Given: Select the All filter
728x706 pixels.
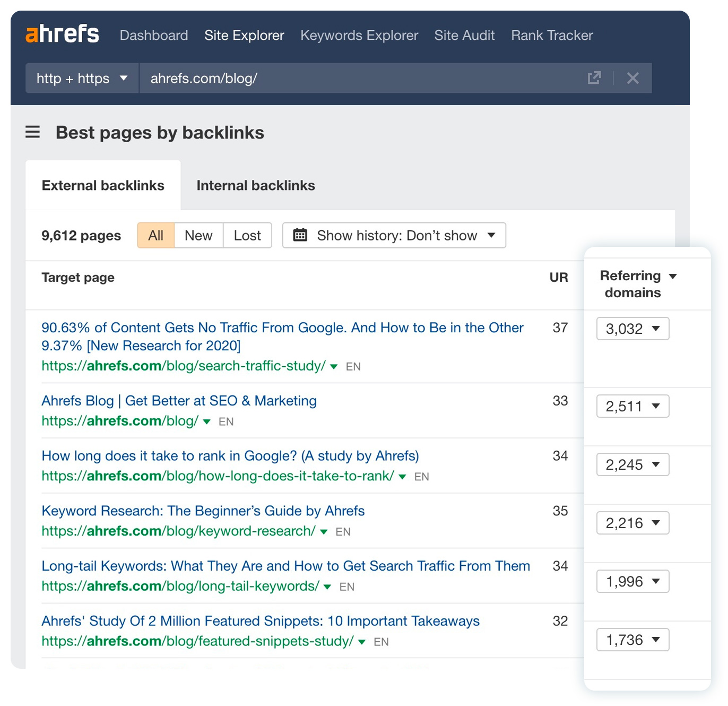Looking at the screenshot, I should (155, 235).
